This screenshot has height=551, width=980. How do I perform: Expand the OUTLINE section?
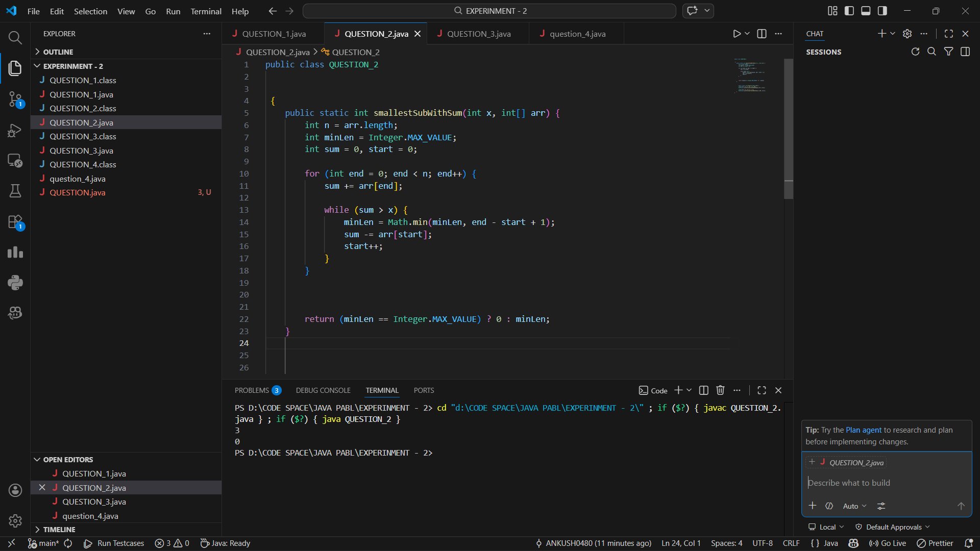(58, 52)
